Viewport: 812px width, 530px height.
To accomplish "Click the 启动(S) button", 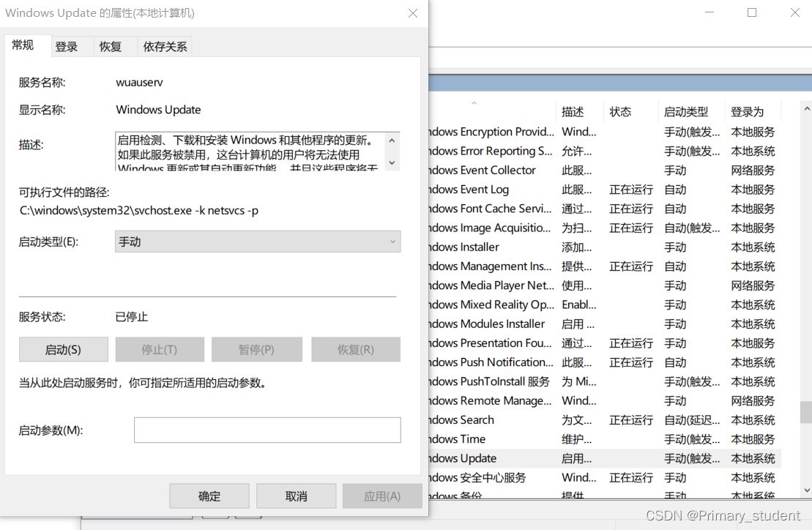I will click(63, 350).
